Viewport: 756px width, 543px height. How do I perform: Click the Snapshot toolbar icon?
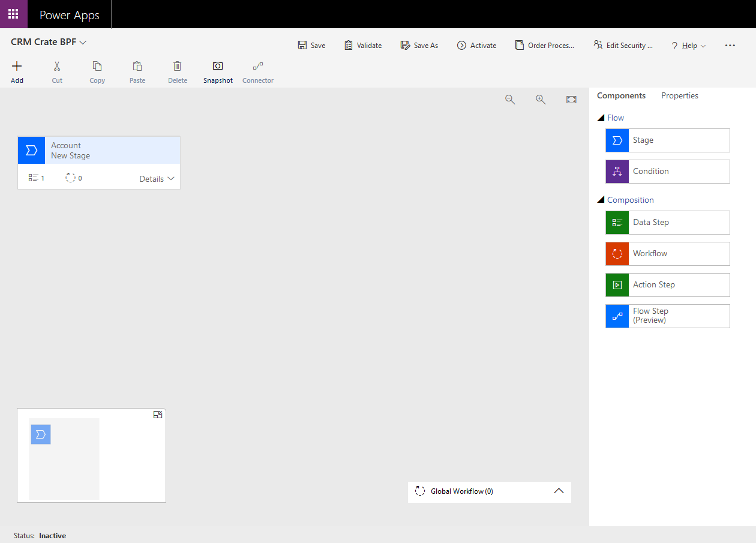coord(217,71)
